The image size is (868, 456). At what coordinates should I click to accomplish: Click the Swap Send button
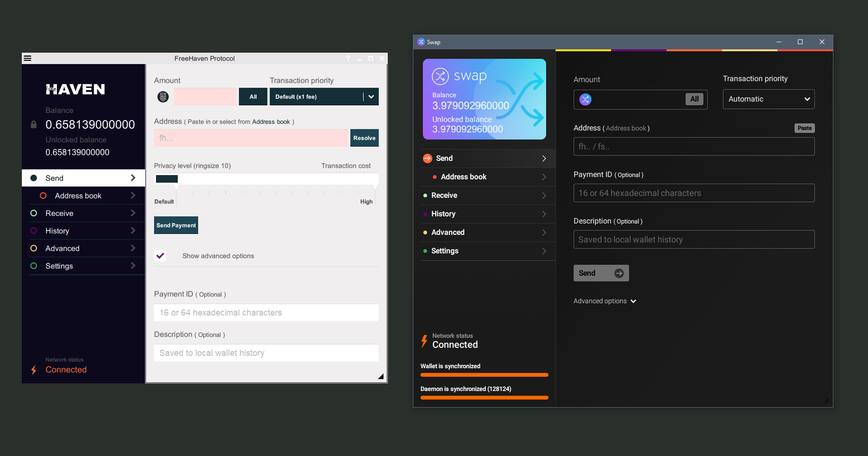point(601,273)
